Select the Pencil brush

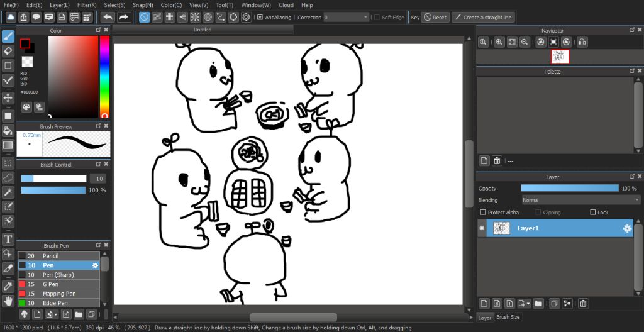click(x=58, y=256)
